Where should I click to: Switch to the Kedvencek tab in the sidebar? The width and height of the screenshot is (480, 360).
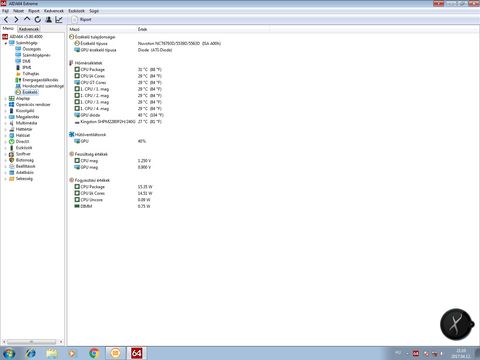[29, 29]
